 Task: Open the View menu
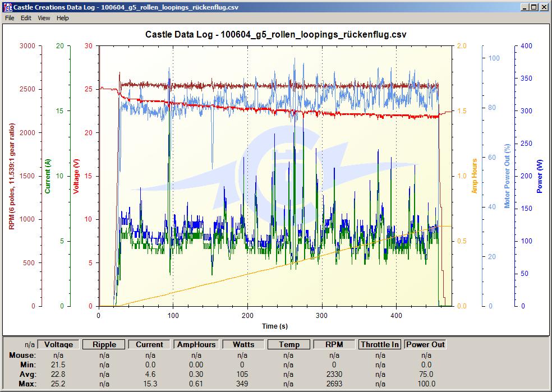click(44, 18)
